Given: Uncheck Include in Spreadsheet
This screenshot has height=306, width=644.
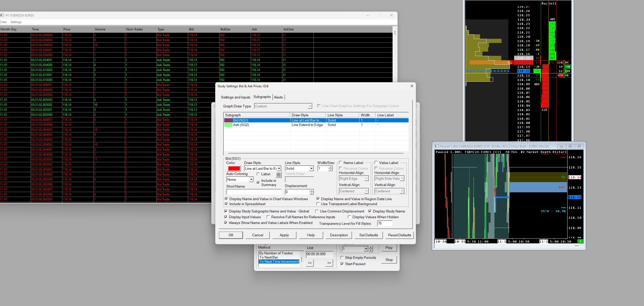Looking at the screenshot, I should (x=227, y=204).
